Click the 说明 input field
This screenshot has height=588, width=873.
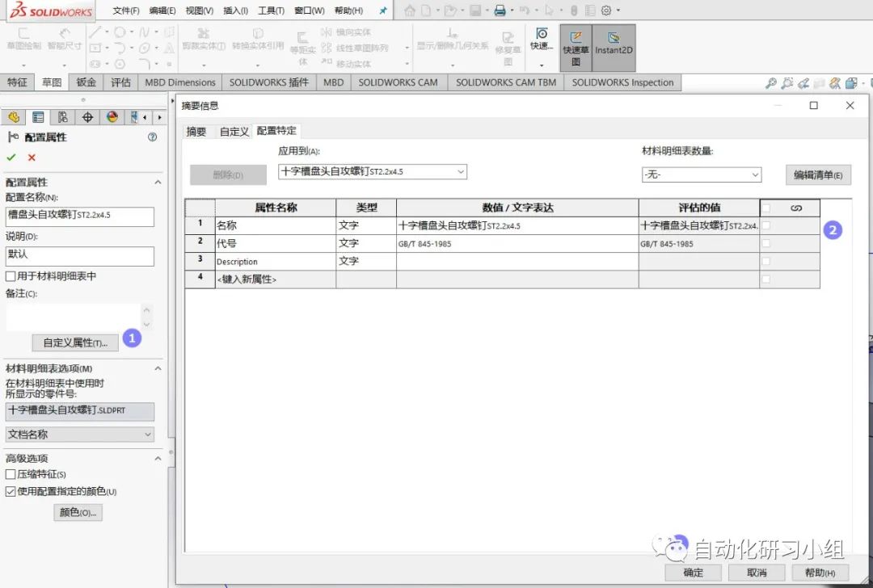pyautogui.click(x=79, y=256)
